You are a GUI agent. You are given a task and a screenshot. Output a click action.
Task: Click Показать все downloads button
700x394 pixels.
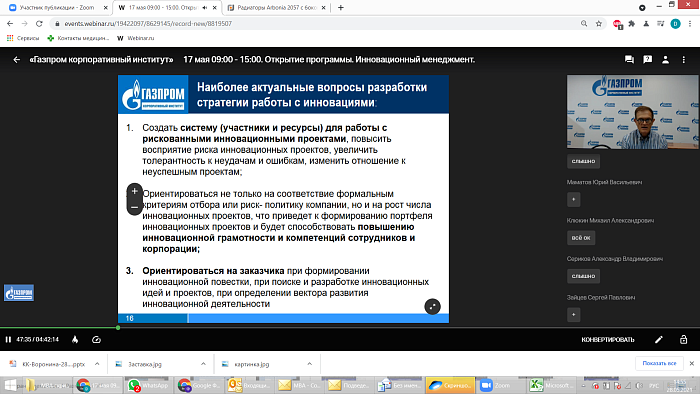click(x=659, y=364)
